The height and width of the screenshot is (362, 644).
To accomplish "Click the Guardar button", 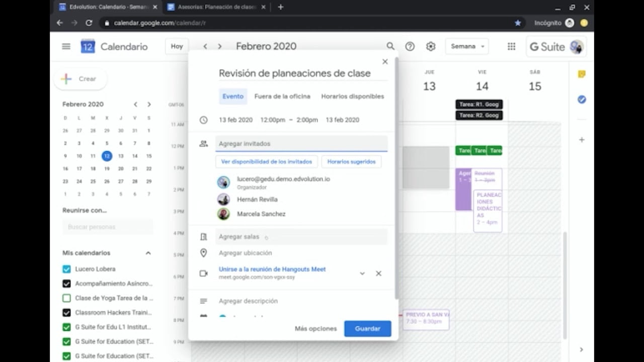I will 368,328.
